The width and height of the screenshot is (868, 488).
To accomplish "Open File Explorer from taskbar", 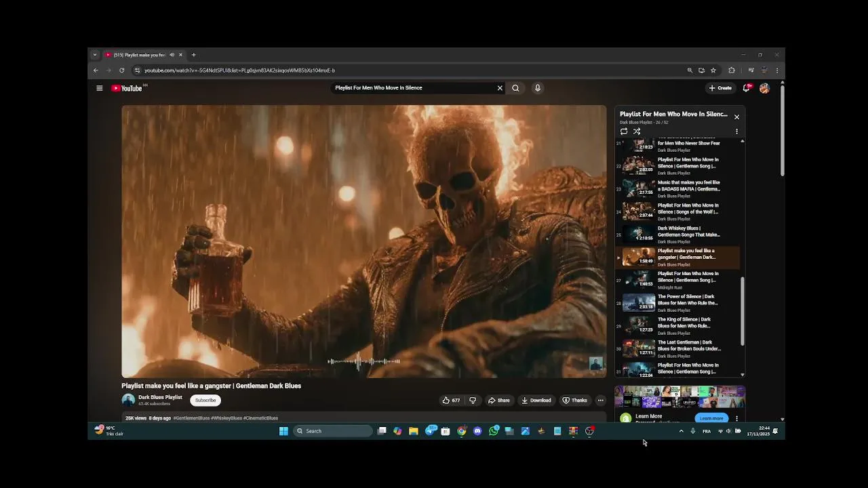I will (413, 431).
